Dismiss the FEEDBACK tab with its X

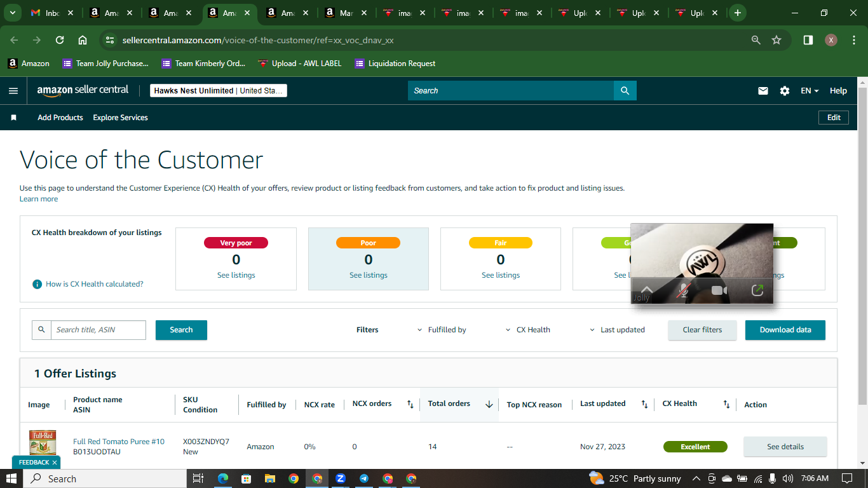coord(55,463)
